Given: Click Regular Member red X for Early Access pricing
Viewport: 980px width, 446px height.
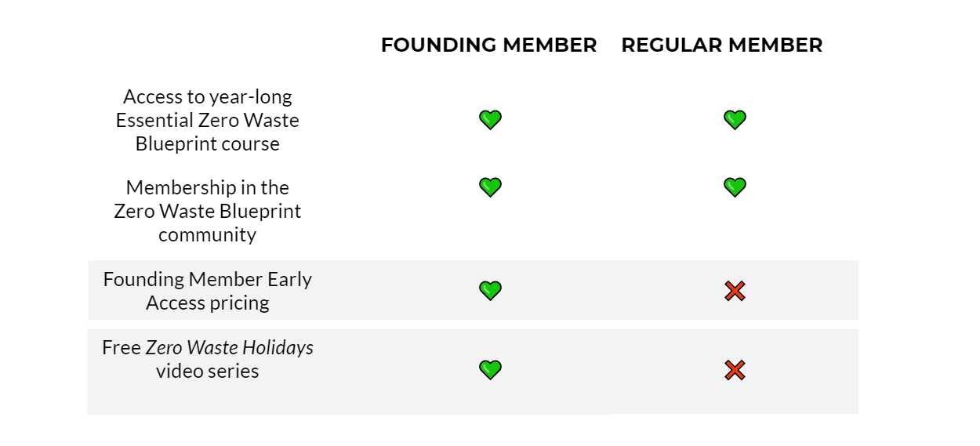Looking at the screenshot, I should point(735,292).
